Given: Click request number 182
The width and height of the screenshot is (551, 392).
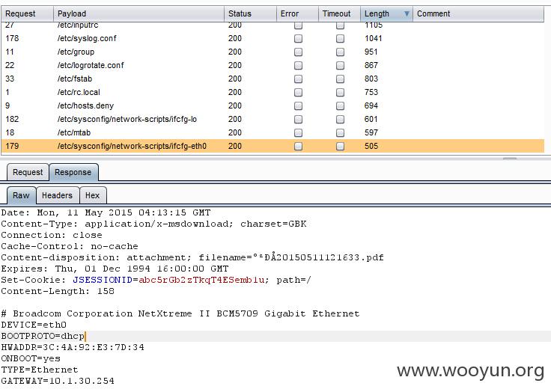Looking at the screenshot, I should click(12, 119).
